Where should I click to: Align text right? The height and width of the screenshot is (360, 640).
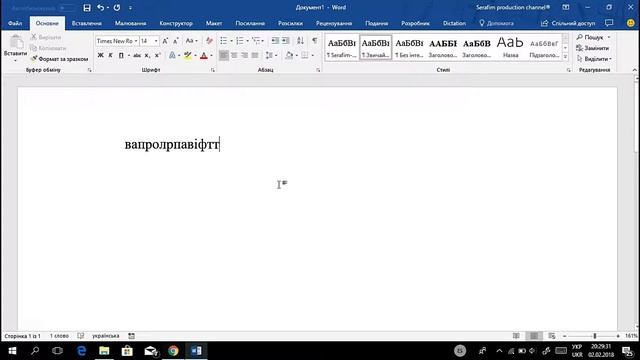pos(244,55)
